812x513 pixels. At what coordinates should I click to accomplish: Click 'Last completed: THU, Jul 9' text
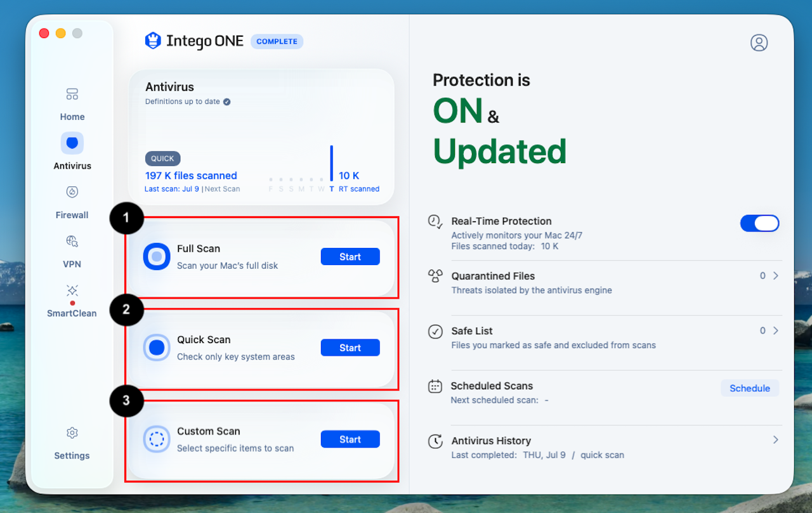tap(508, 455)
